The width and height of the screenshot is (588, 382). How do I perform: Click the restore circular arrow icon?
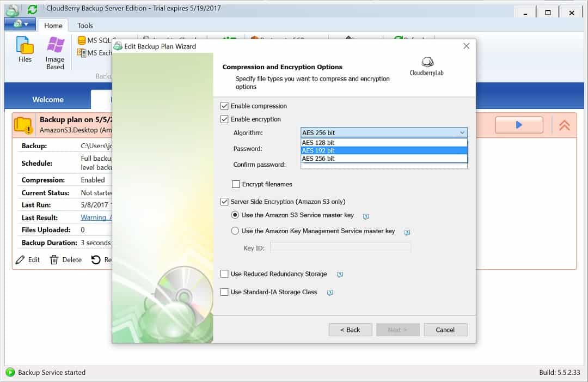pos(96,260)
